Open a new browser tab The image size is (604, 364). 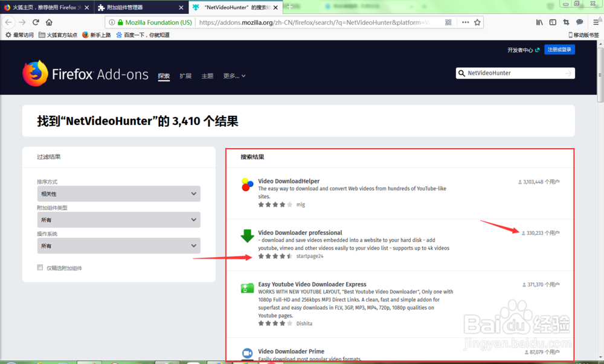290,7
